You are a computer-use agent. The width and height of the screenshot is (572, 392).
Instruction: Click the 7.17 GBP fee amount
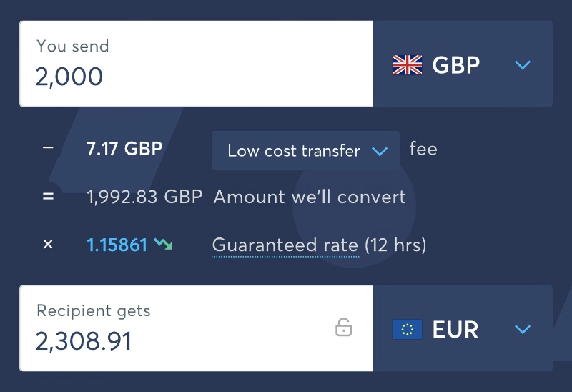(x=124, y=150)
